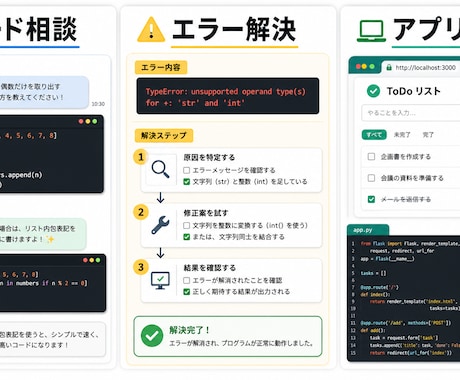Click code line 'def index():' in app.py
This screenshot has height=380, width=460.
[375, 294]
